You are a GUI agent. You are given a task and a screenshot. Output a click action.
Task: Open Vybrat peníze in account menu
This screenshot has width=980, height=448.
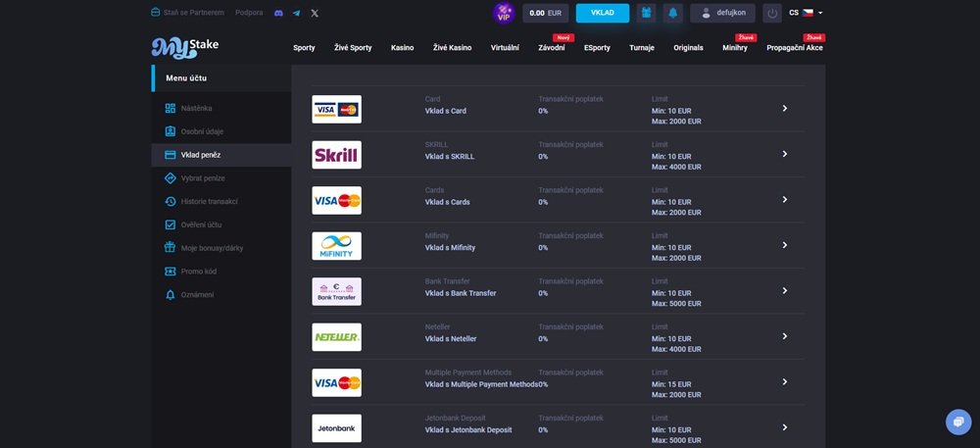click(221, 178)
